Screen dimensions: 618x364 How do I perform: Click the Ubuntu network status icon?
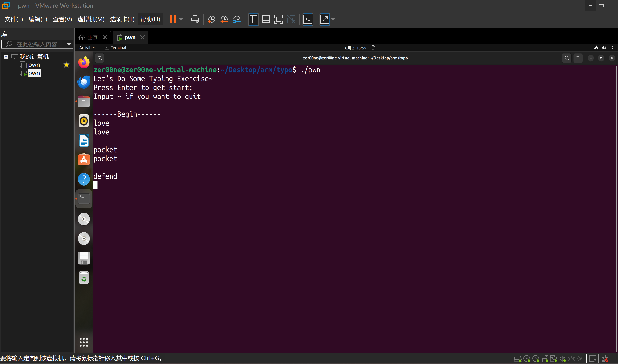pyautogui.click(x=596, y=48)
